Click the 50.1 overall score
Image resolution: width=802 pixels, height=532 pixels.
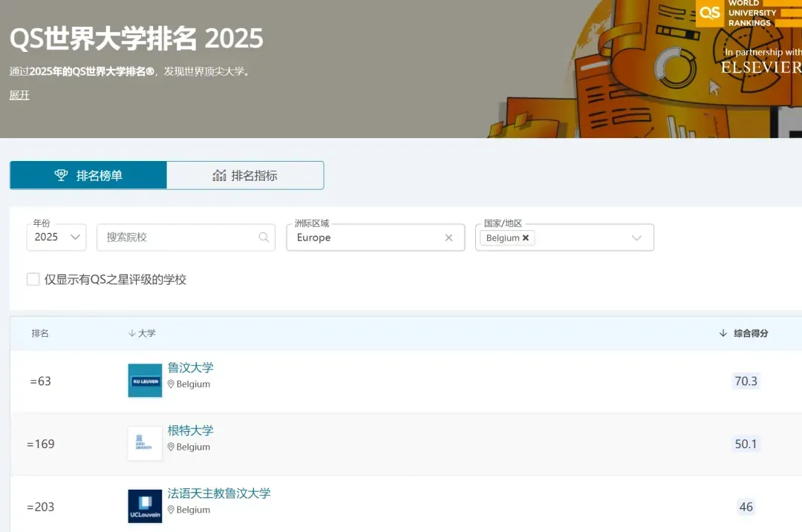746,444
